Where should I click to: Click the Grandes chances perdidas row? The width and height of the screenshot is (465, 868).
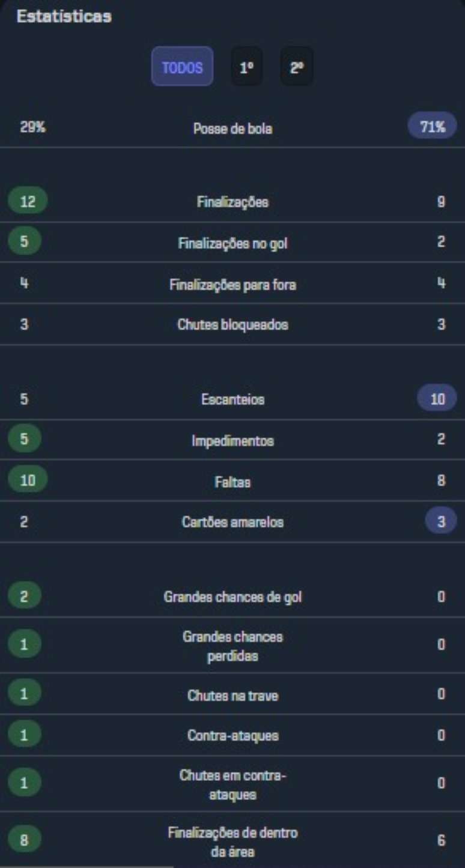tap(232, 643)
